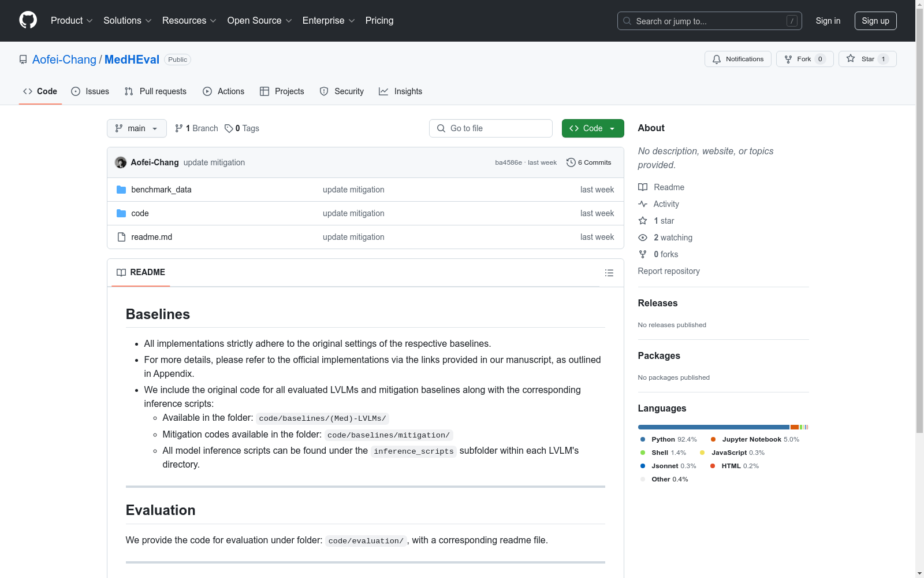This screenshot has width=924, height=578.
Task: Click the Search or jump to field
Action: click(710, 21)
